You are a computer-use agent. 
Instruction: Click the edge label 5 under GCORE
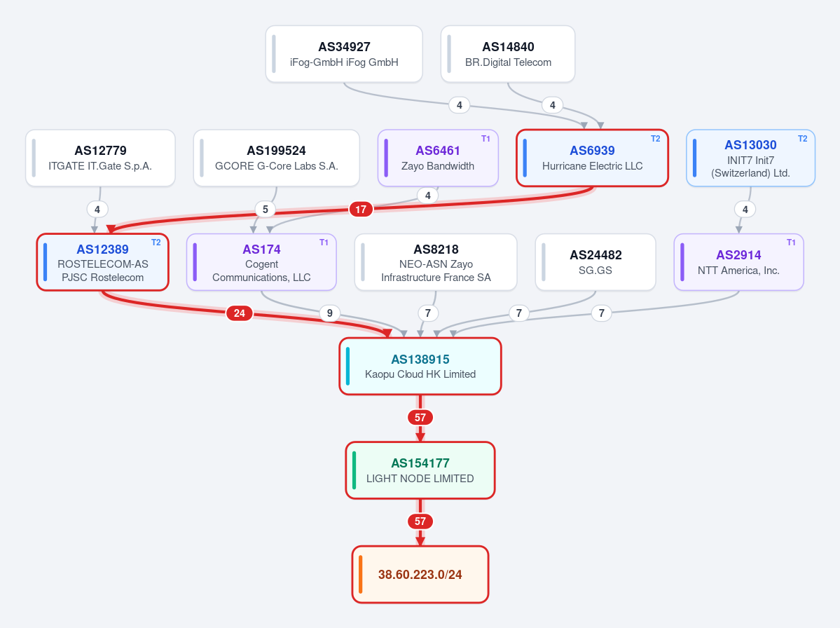click(266, 209)
